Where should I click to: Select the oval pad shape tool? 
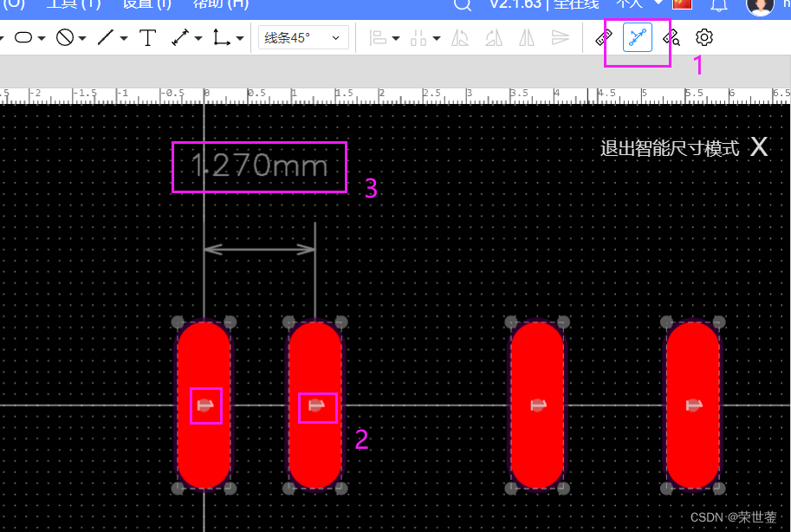point(23,38)
